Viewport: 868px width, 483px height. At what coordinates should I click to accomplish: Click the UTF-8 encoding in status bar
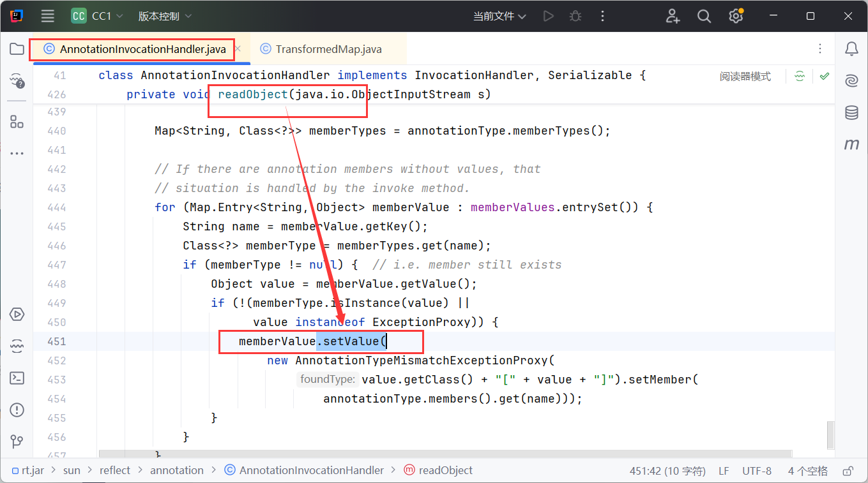click(756, 471)
